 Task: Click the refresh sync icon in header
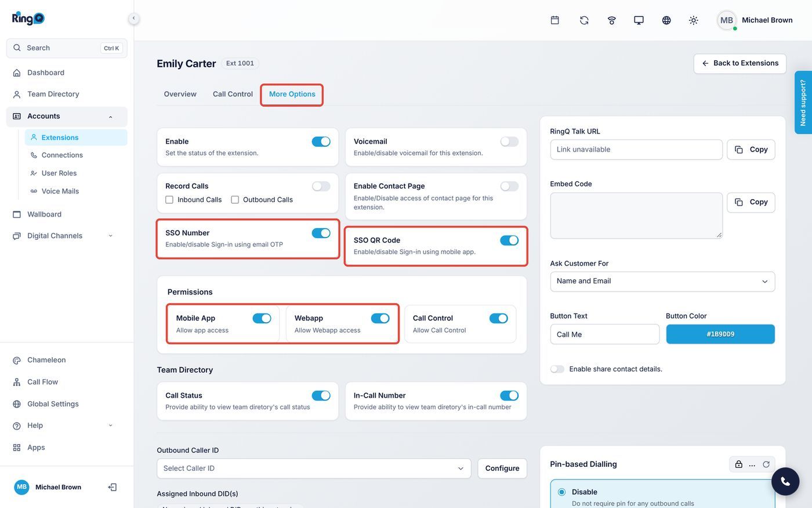(584, 20)
